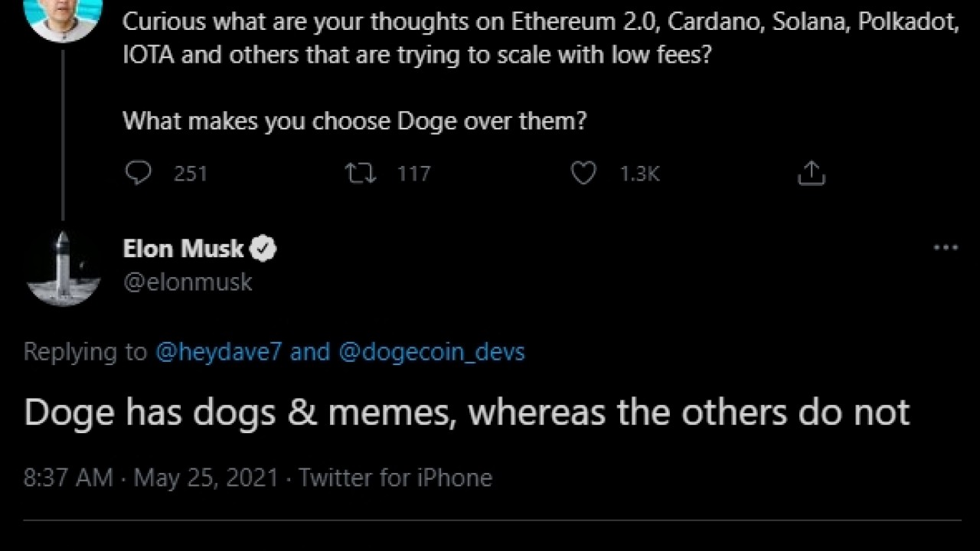Viewport: 980px width, 551px height.
Task: Open the @heydave7 mention link
Action: tap(218, 352)
